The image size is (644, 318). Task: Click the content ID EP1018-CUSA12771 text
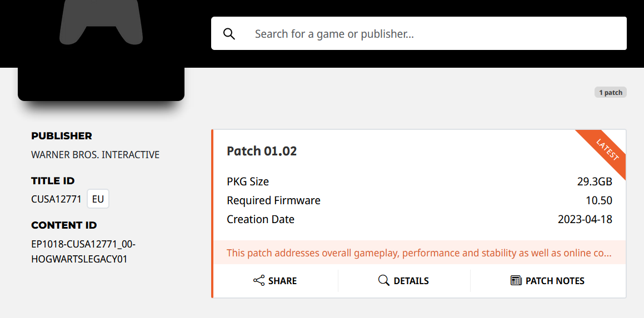coord(83,251)
